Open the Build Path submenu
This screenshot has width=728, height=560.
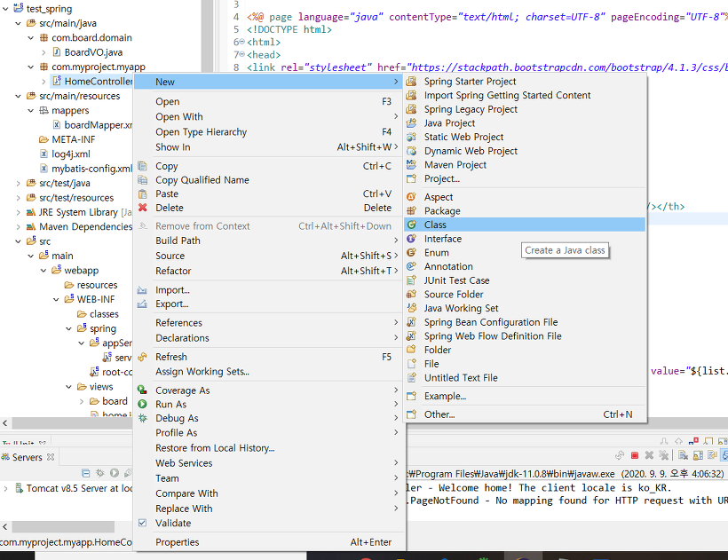(269, 241)
